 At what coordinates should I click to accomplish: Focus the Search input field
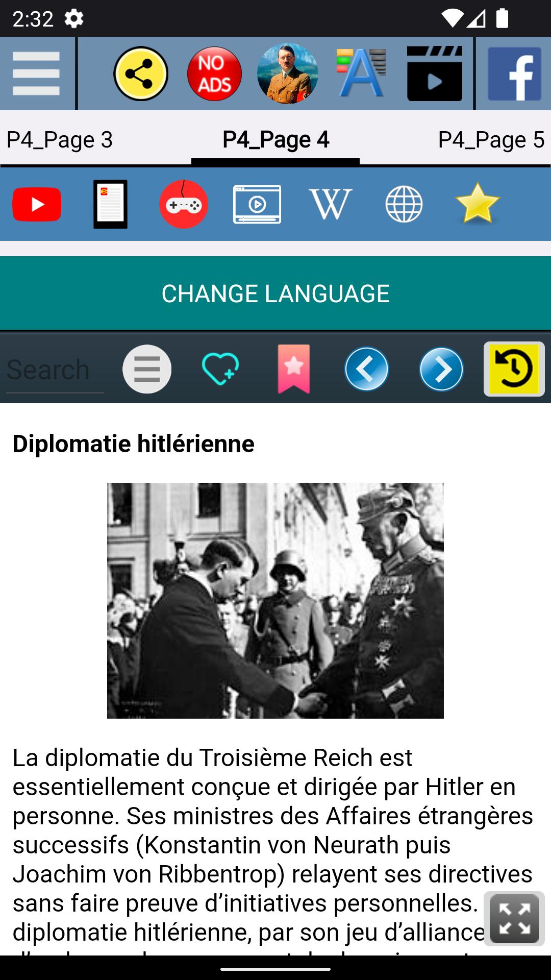tap(55, 370)
